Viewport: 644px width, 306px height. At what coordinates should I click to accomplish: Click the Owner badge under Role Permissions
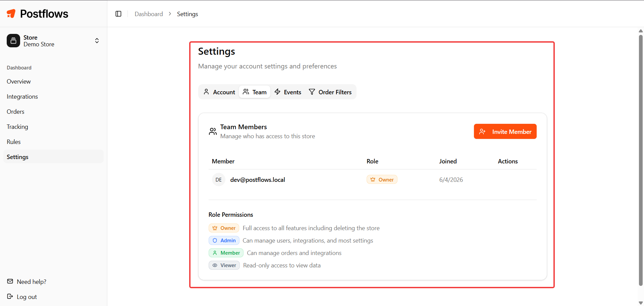224,228
